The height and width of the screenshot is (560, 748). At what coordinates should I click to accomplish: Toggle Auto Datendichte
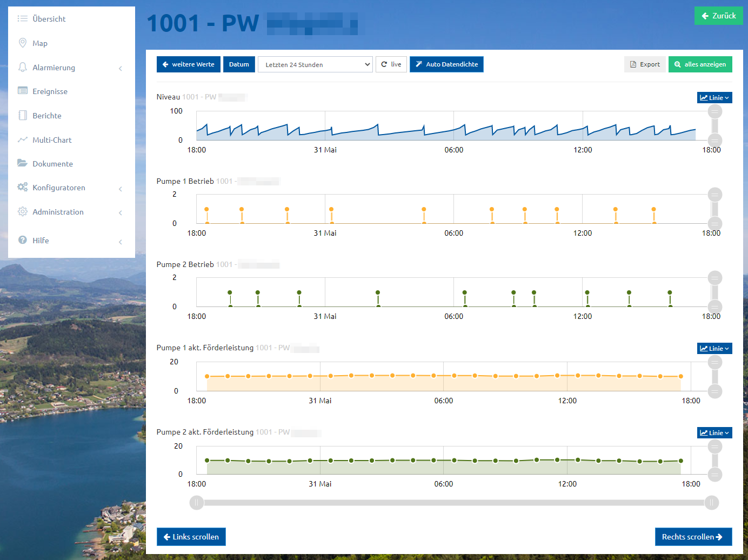click(446, 64)
